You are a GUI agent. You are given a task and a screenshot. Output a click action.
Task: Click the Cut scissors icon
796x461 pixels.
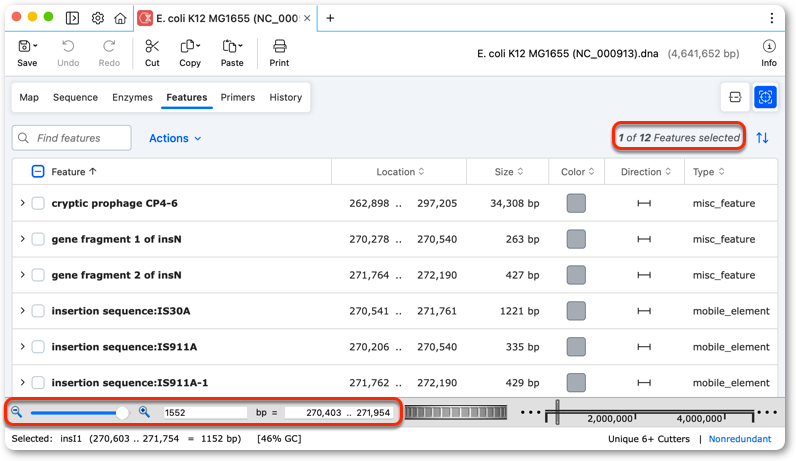coord(152,46)
